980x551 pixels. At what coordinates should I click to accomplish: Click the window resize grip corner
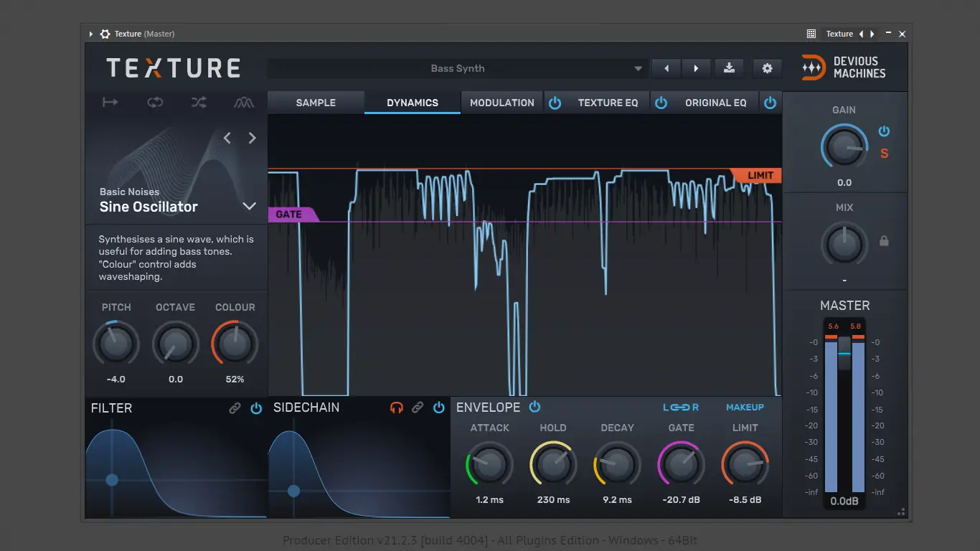tap(902, 512)
